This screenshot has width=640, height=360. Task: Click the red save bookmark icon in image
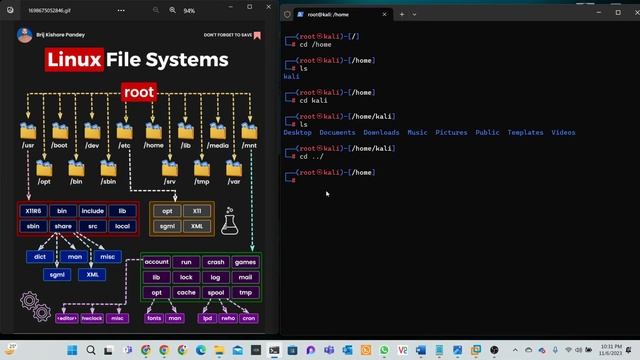(257, 35)
